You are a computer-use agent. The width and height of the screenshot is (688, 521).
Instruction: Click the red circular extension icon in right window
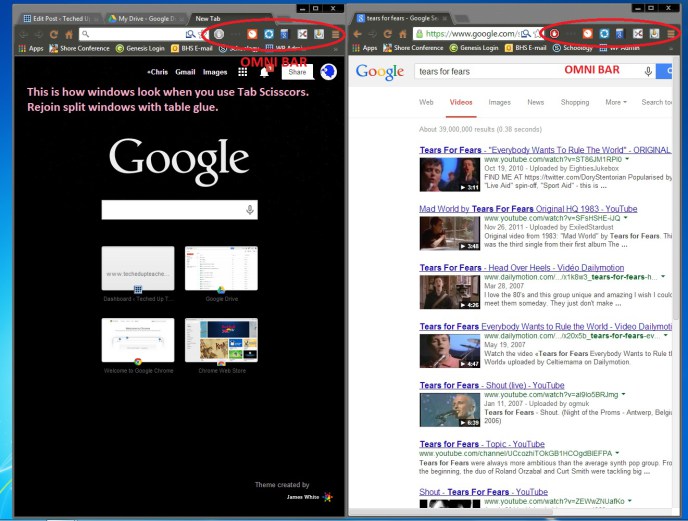pyautogui.click(x=554, y=33)
